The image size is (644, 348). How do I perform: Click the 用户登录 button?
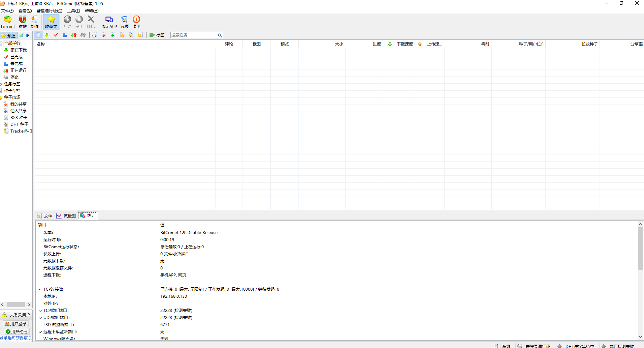[16, 324]
